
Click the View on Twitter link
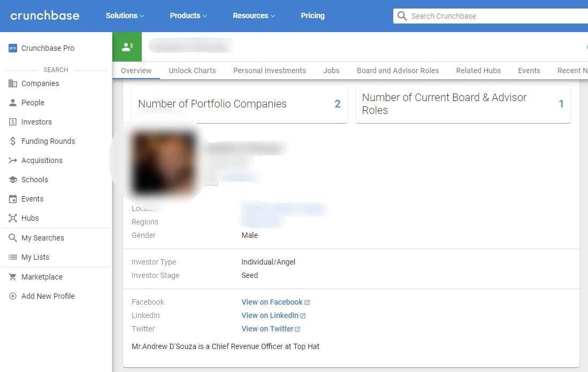pyautogui.click(x=268, y=329)
